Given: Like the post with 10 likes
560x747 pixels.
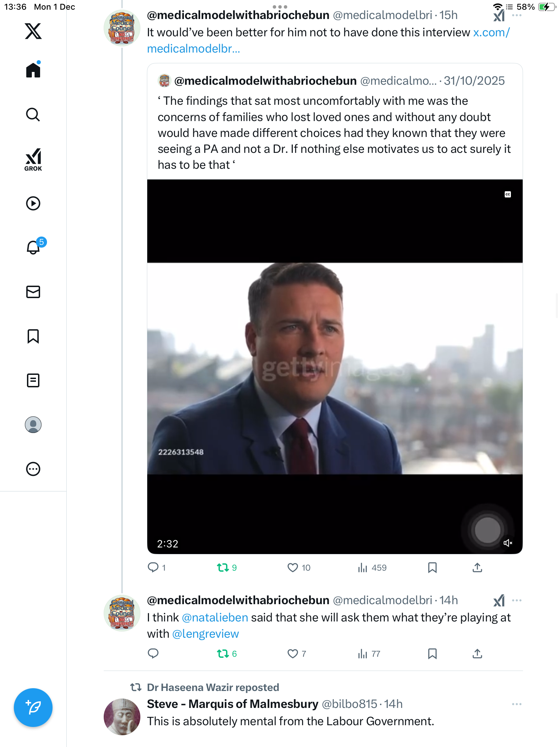Looking at the screenshot, I should (293, 568).
